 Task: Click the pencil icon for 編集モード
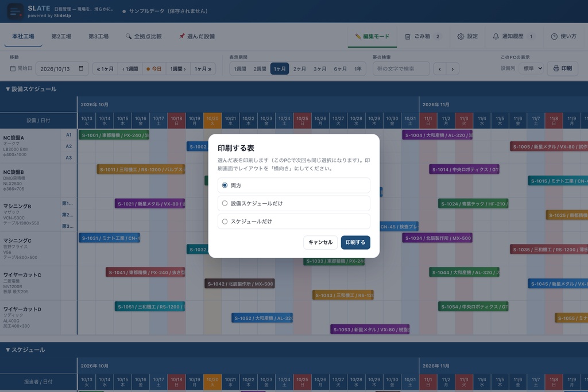(x=358, y=36)
